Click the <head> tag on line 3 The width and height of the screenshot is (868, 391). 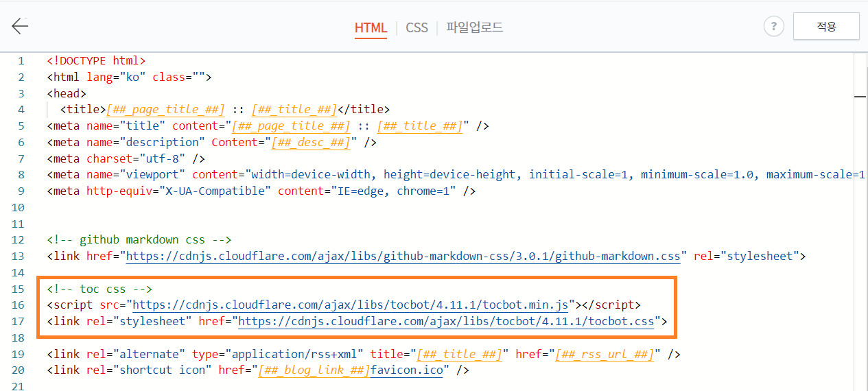click(67, 93)
